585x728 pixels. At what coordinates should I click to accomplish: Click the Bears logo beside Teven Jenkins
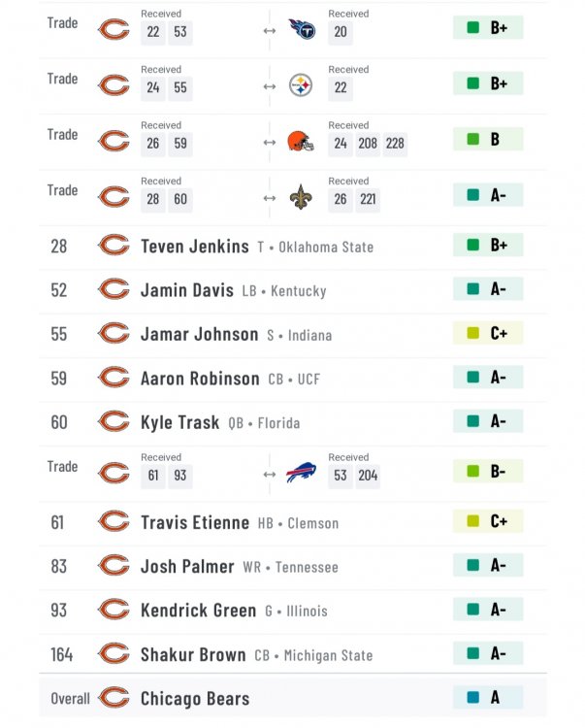114,246
